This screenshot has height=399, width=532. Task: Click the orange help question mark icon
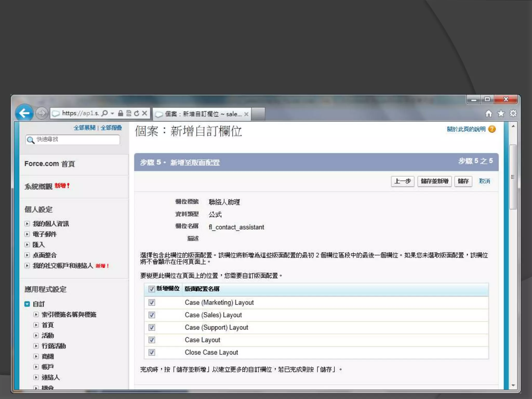tap(492, 129)
